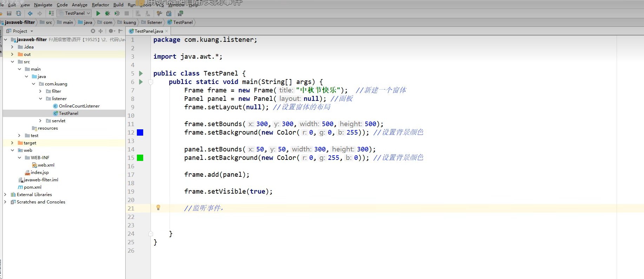Open the Build menu

coord(118,5)
